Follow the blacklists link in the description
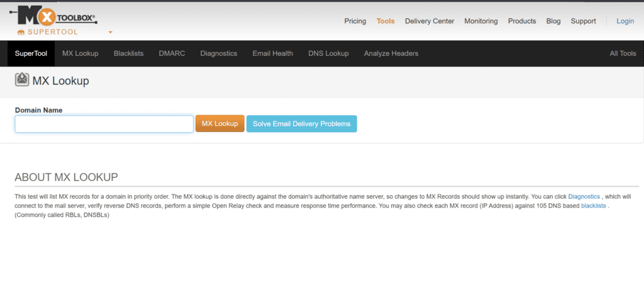Image resolution: width=644 pixels, height=283 pixels. [x=594, y=206]
